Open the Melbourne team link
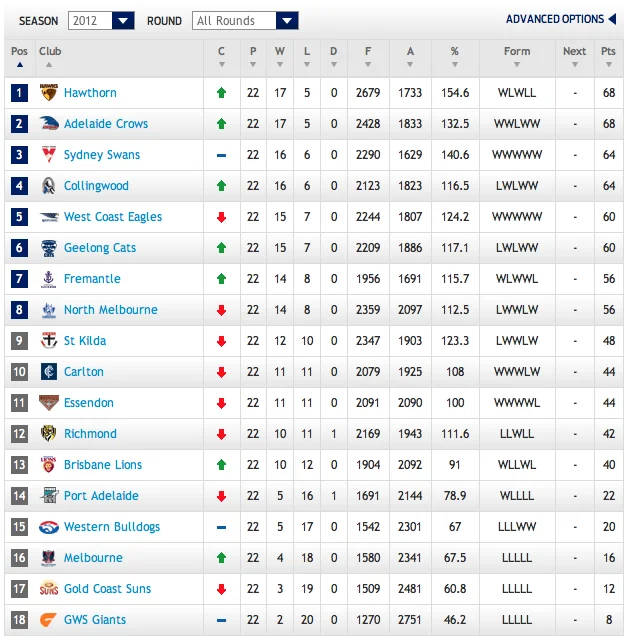 [93, 558]
